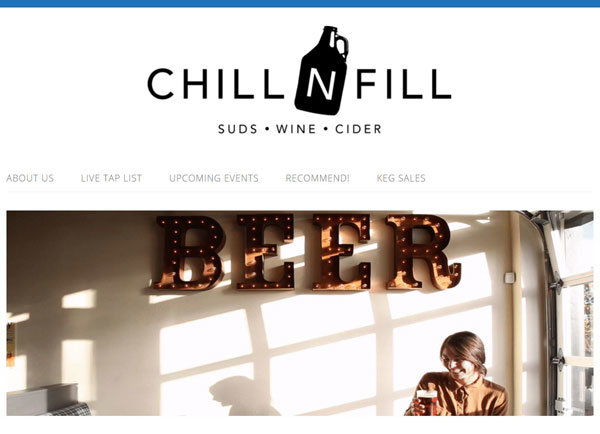Viewport: 600px width, 434px height.
Task: Click the Suds Wine Cider tagline
Action: click(x=300, y=129)
